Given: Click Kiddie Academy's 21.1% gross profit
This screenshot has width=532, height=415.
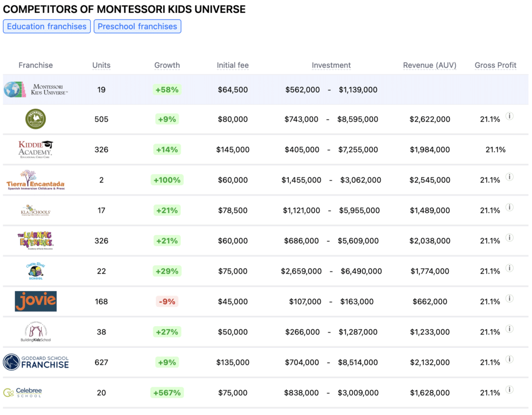Looking at the screenshot, I should point(495,149).
